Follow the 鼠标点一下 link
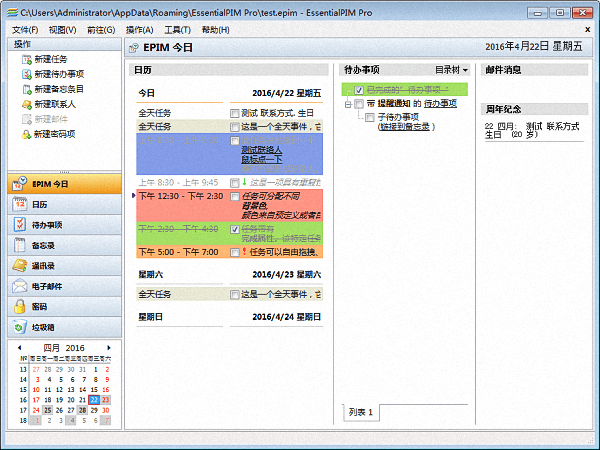Viewport: 600px width, 450px height. click(x=261, y=159)
